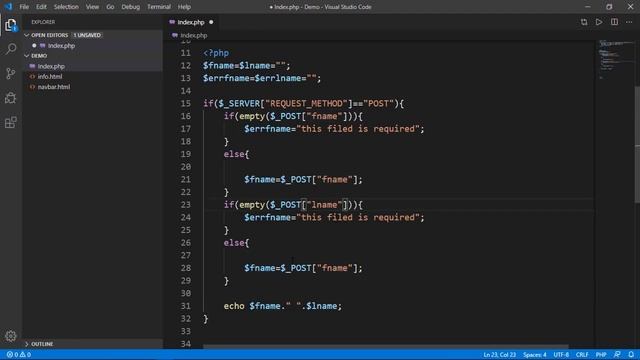This screenshot has height=360, width=640.
Task: Click "else{" on line 26
Action: point(236,243)
